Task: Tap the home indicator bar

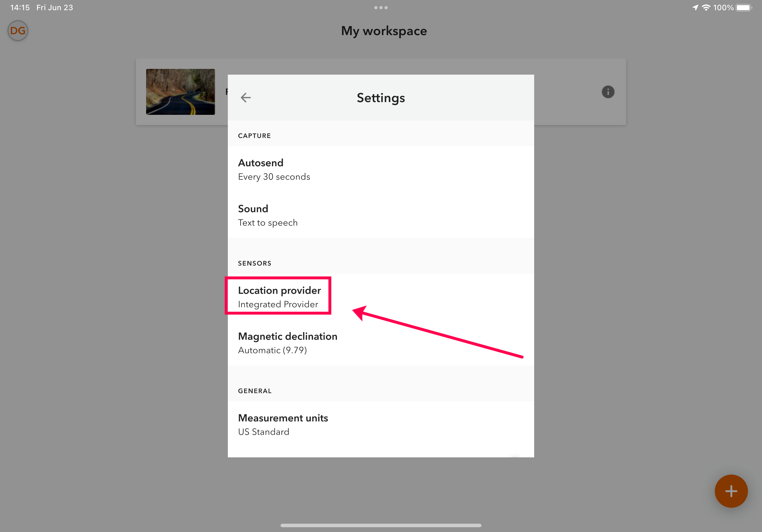Action: [380, 525]
